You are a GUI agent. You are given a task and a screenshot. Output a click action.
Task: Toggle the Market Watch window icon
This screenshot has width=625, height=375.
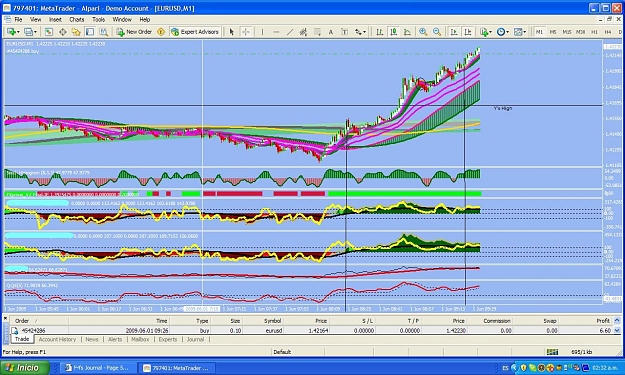(49, 32)
